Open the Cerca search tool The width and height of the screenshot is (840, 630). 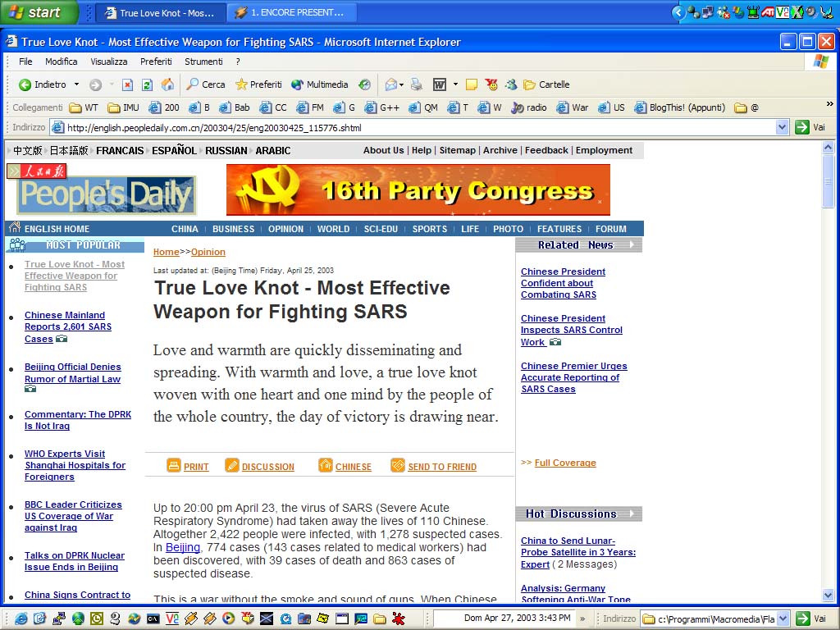pos(205,84)
